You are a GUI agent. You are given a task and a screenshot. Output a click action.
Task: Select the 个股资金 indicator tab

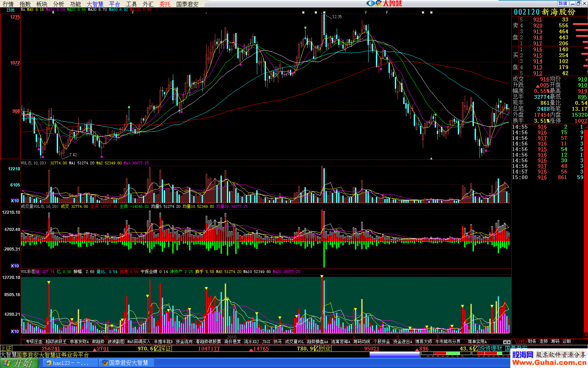click(x=381, y=342)
